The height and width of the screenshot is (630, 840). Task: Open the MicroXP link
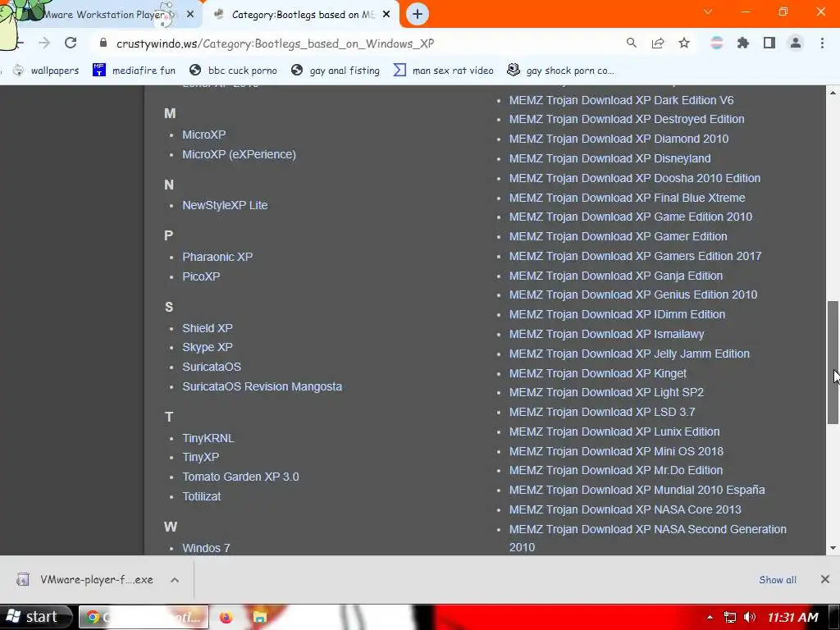203,135
